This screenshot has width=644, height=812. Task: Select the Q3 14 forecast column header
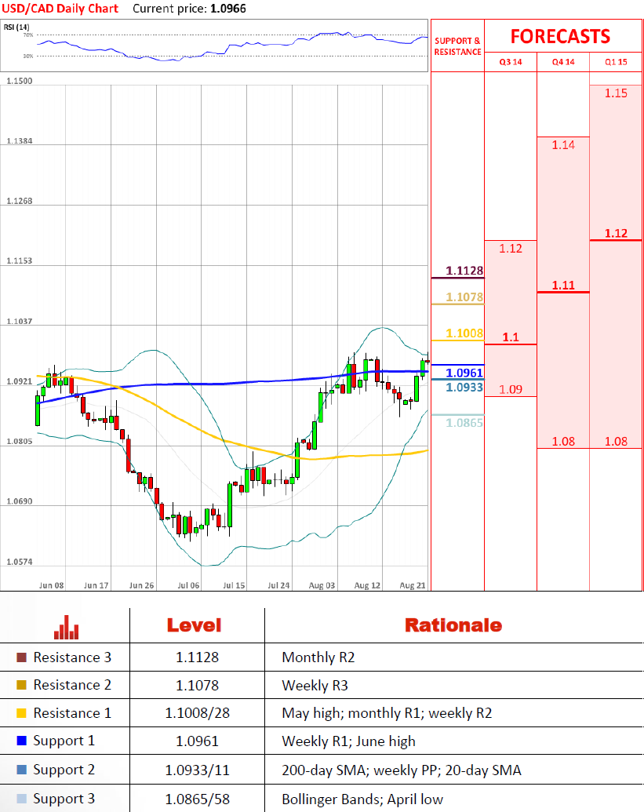[511, 62]
